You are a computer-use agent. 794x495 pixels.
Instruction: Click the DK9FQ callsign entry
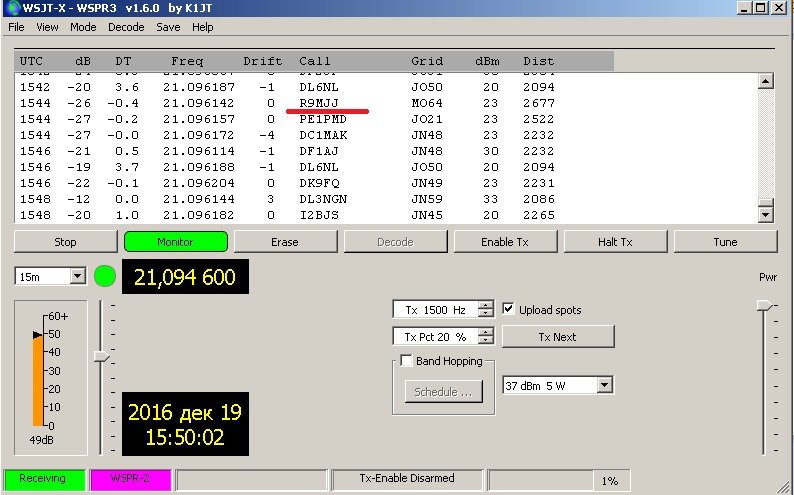[319, 183]
